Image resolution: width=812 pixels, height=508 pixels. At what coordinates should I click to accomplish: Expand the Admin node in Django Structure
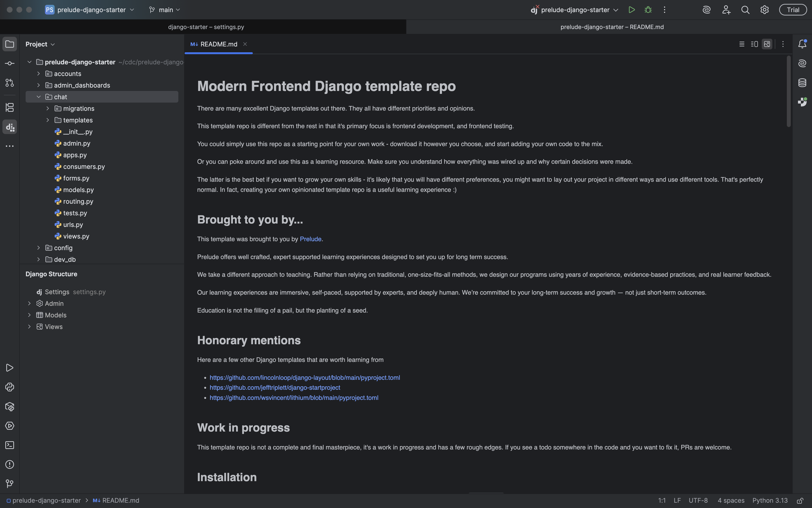(29, 303)
